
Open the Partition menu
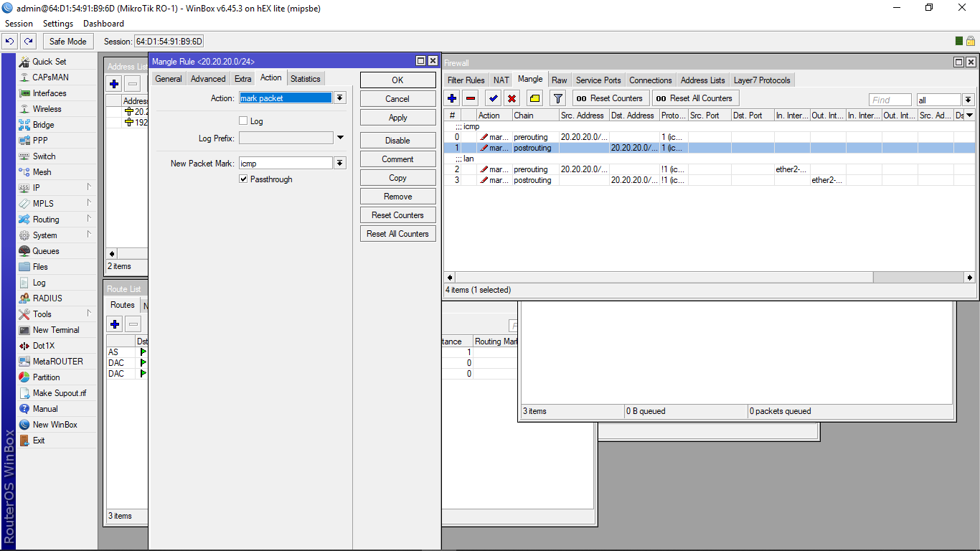46,377
